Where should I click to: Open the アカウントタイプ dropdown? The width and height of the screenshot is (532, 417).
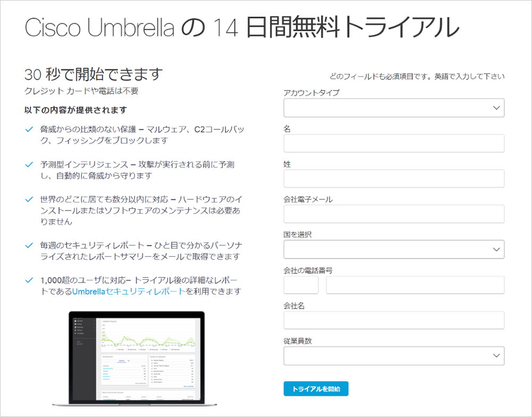click(x=394, y=108)
